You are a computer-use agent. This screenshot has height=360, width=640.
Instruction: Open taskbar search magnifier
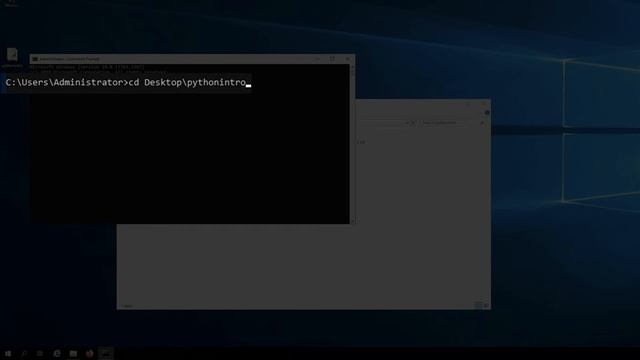coord(24,353)
